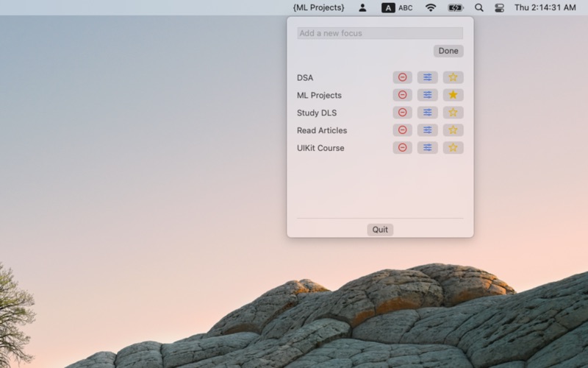
Task: Open Spotlight search
Action: [x=479, y=7]
